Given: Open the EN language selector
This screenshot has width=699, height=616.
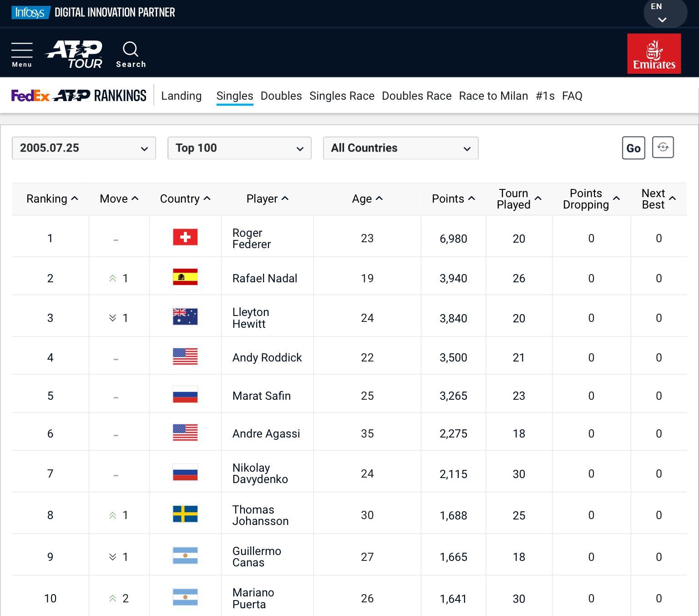Looking at the screenshot, I should 663,13.
